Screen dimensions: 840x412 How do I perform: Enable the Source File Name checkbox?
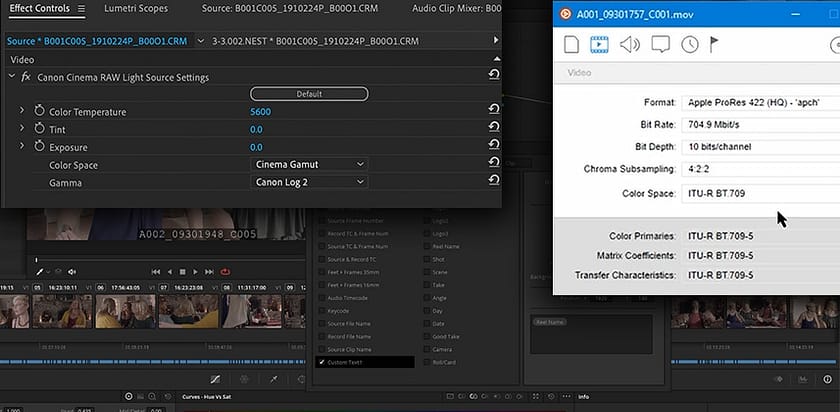321,324
